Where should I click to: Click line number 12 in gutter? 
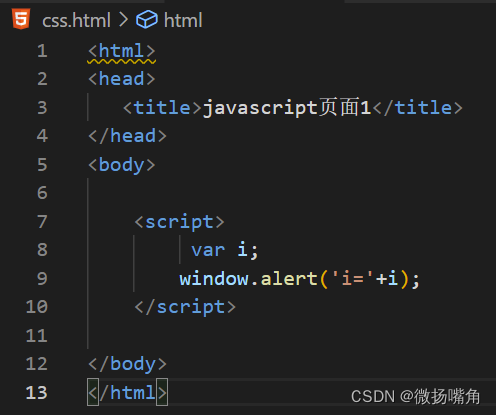point(37,364)
